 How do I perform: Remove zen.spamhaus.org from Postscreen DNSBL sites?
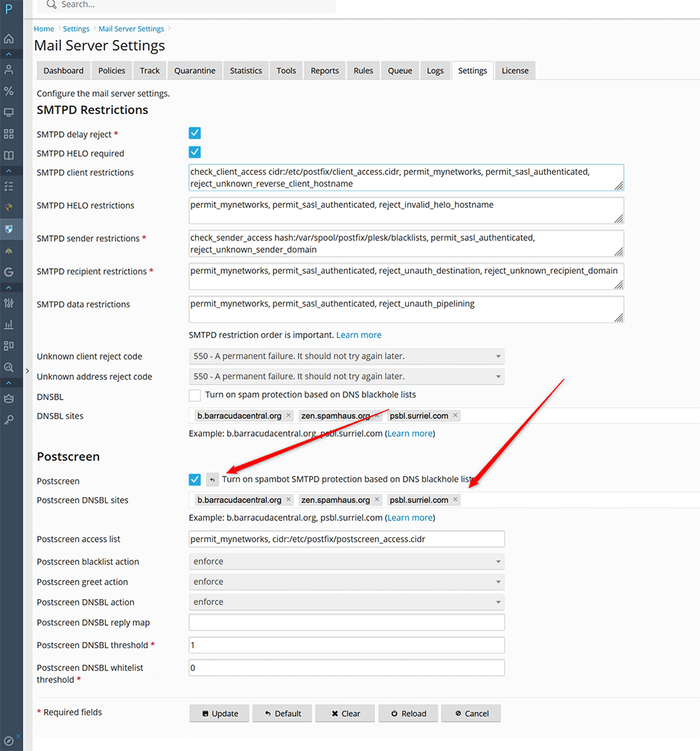tap(377, 499)
